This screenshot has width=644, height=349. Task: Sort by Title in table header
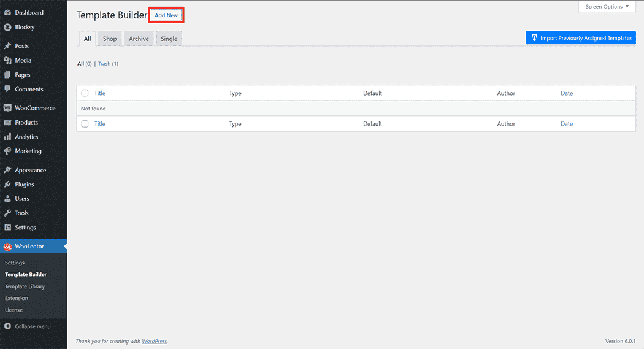(x=100, y=93)
